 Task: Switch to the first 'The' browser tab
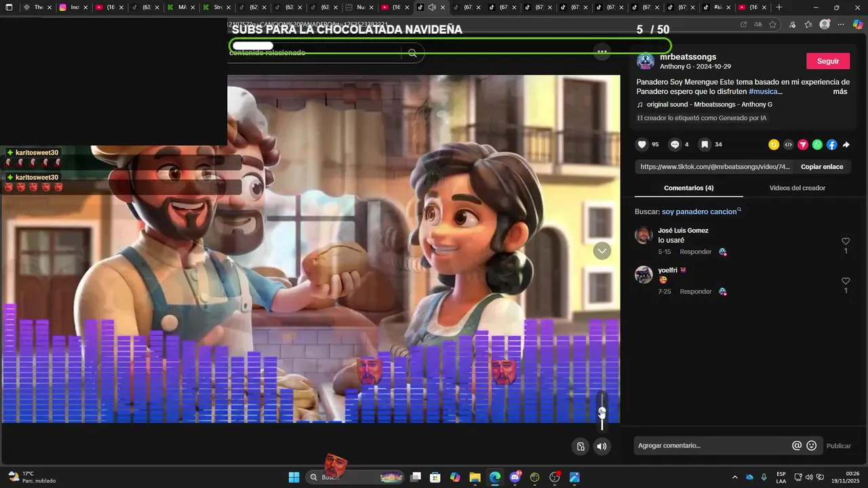click(x=37, y=7)
